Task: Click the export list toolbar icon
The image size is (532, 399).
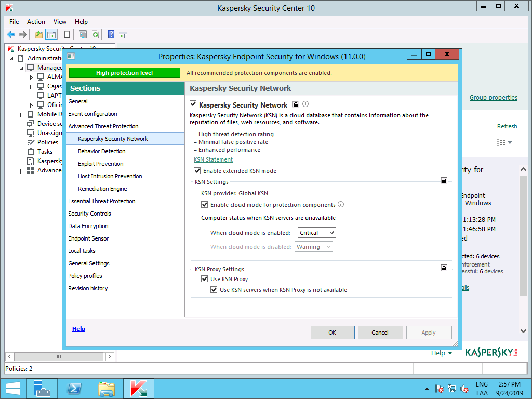Action: [x=83, y=34]
